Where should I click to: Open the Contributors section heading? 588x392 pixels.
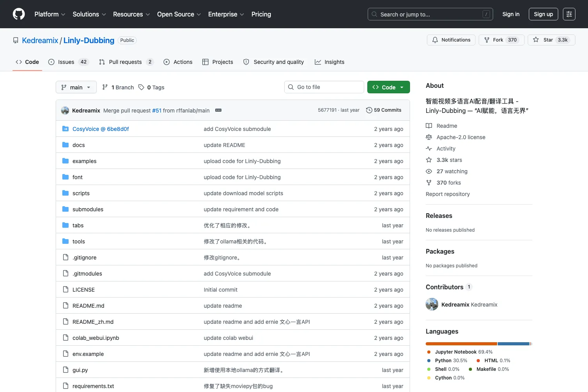tap(449, 287)
